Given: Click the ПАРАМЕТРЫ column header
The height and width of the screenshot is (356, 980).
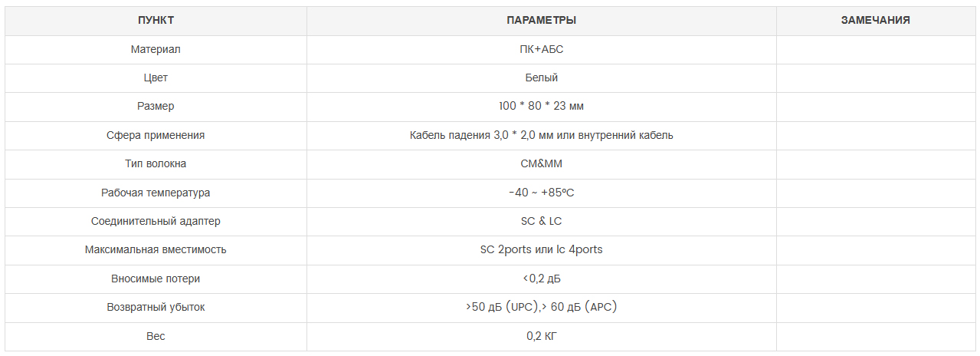Looking at the screenshot, I should (542, 21).
